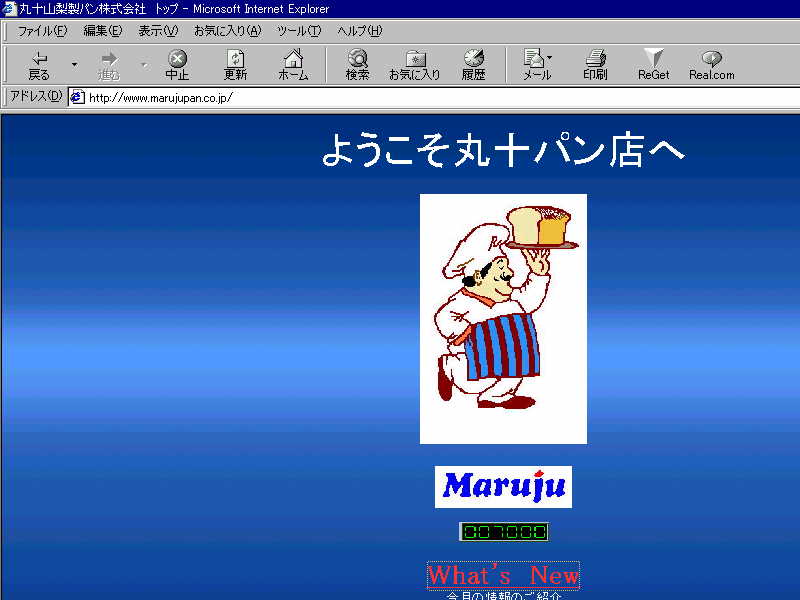This screenshot has height=600, width=800.
Task: Open the お気に入り(A) menu
Action: coord(228,31)
